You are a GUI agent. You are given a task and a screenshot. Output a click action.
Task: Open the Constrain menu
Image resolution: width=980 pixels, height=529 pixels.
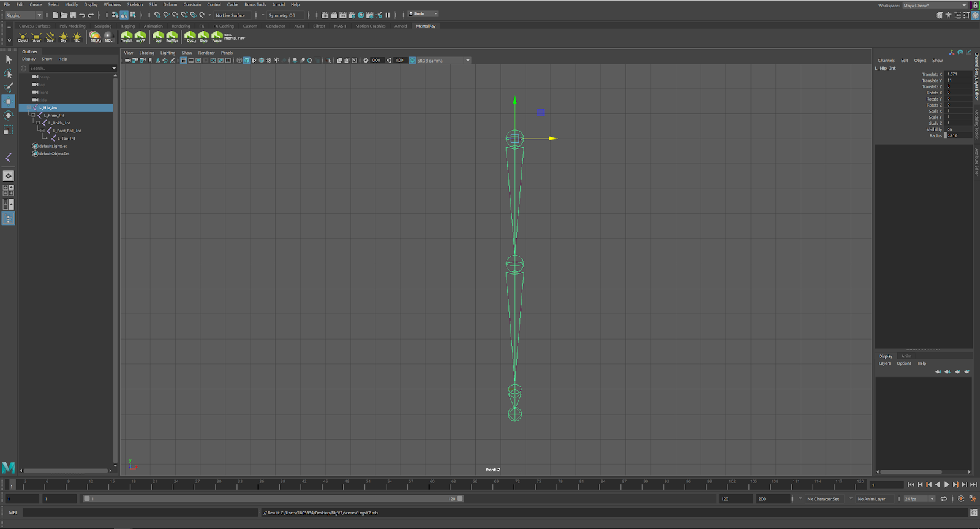pos(192,4)
